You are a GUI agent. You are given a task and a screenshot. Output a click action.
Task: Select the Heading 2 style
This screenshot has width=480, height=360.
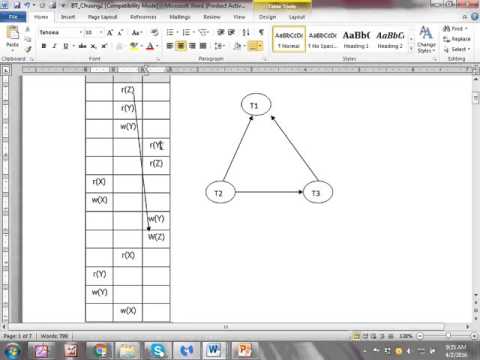(390, 39)
